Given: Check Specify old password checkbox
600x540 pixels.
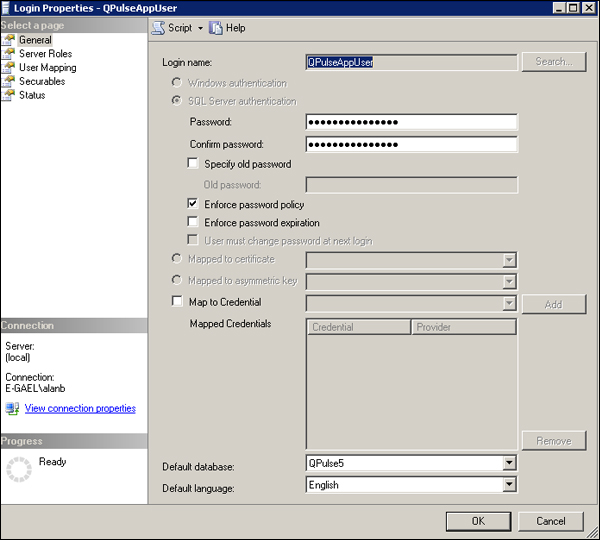Looking at the screenshot, I should click(x=193, y=163).
